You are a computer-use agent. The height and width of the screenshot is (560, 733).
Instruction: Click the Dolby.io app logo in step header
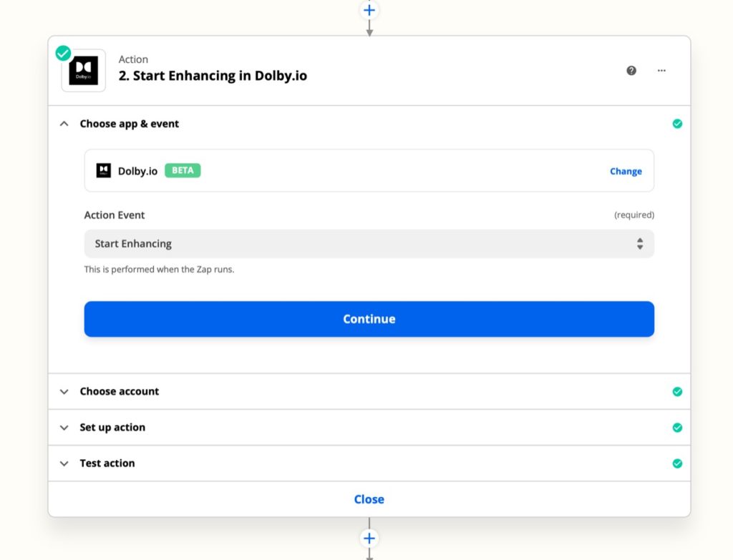coord(84,71)
